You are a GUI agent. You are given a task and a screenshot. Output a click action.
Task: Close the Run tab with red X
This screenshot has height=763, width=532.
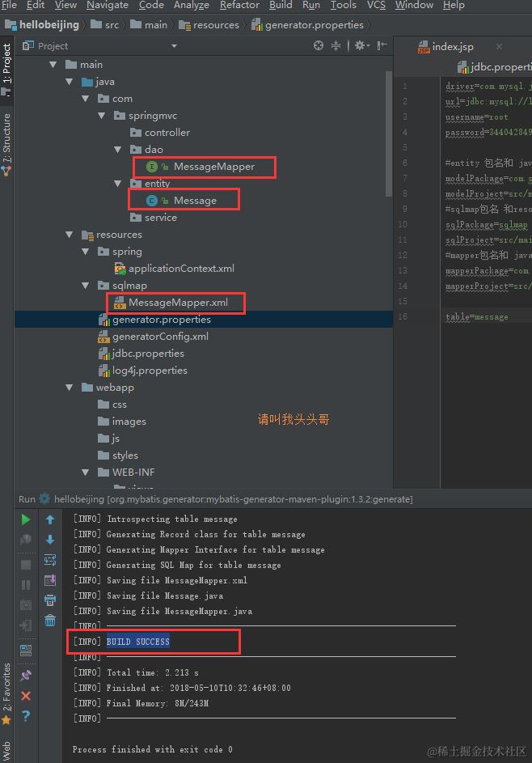[x=26, y=696]
